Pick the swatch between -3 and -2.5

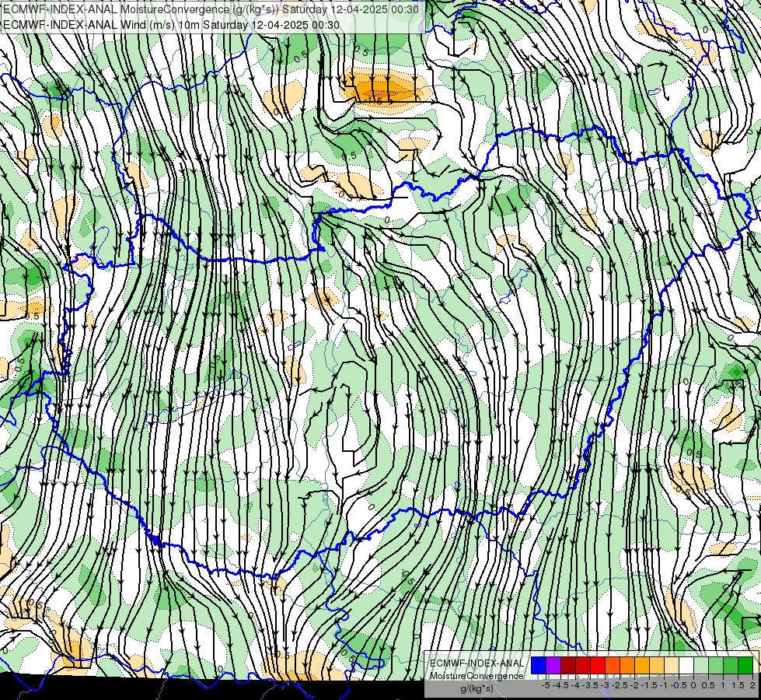point(613,666)
